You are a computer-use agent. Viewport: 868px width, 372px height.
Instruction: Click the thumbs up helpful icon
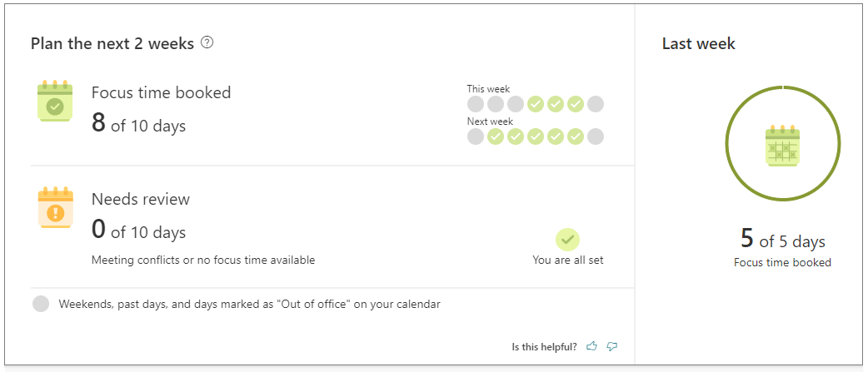point(591,346)
